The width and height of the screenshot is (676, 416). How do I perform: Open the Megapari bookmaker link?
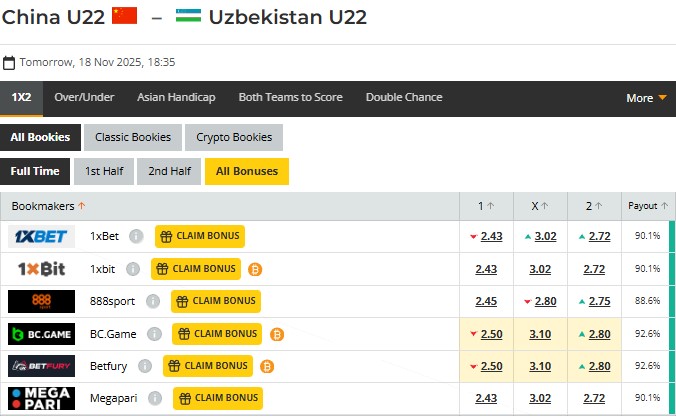pos(112,399)
